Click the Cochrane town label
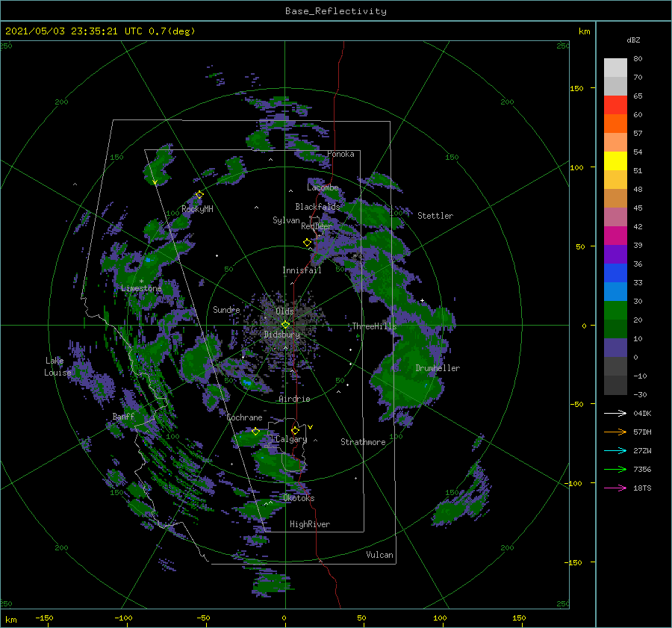The image size is (672, 628). click(x=245, y=417)
